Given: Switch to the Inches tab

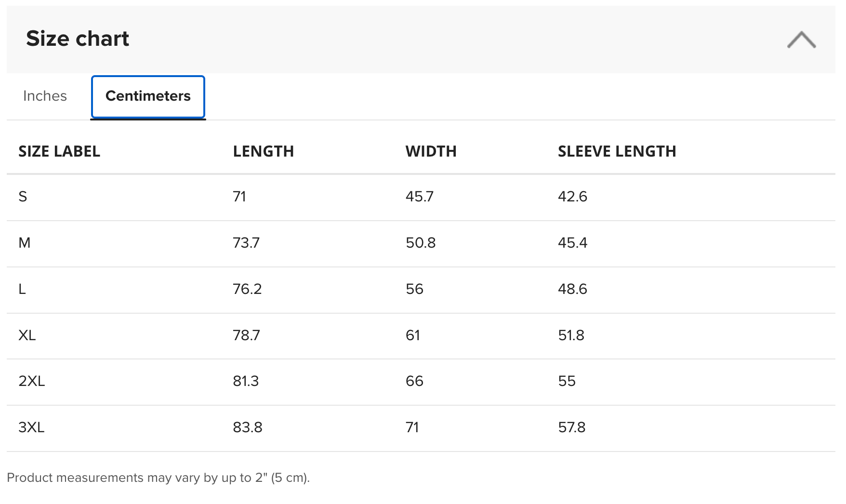Looking at the screenshot, I should coord(45,96).
